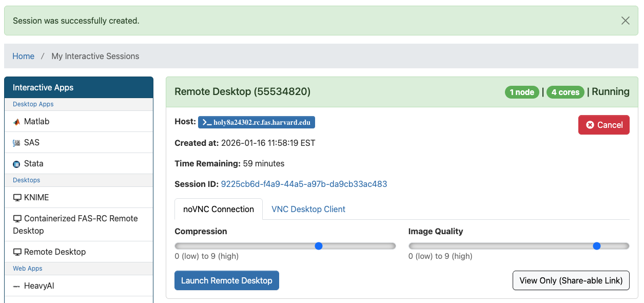Open the Session ID link

click(x=304, y=184)
